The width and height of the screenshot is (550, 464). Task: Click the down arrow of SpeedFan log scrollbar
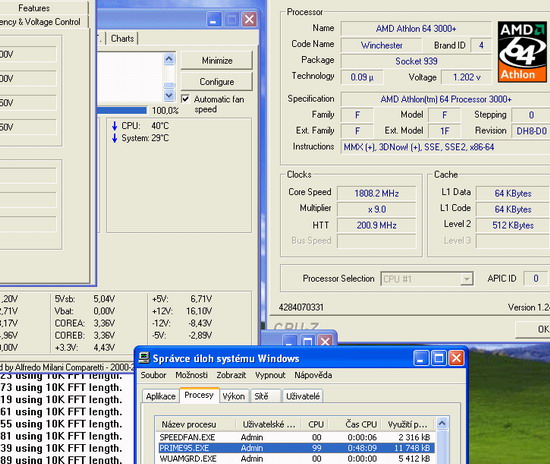pos(169,95)
